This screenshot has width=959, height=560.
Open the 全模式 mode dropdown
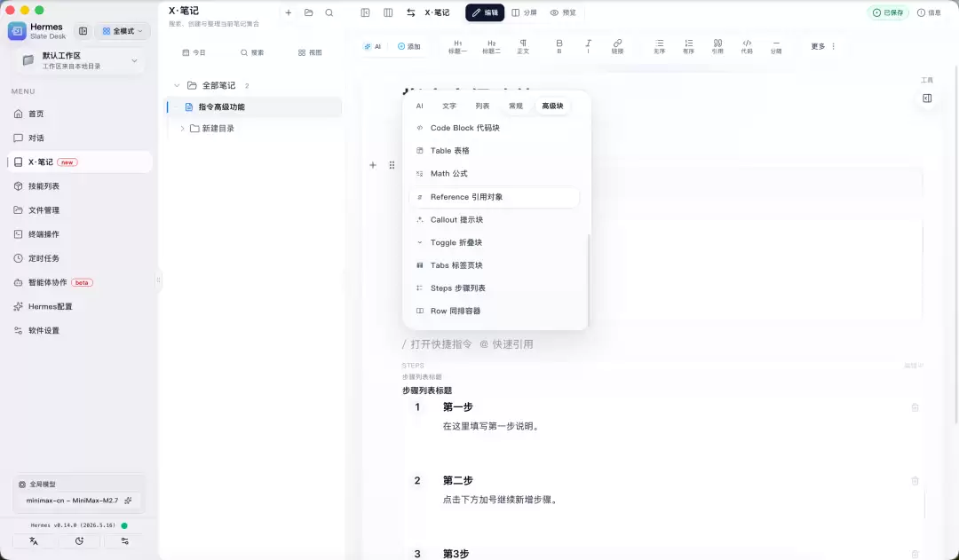(x=123, y=30)
